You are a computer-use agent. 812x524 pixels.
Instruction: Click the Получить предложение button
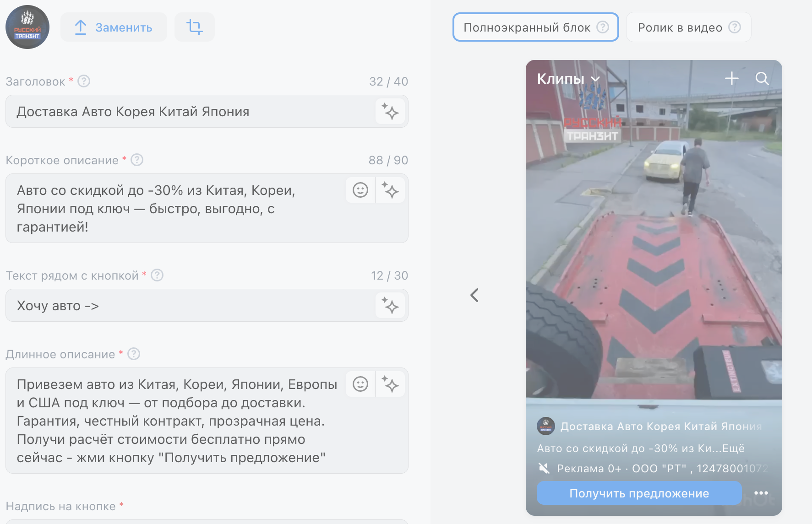click(639, 493)
